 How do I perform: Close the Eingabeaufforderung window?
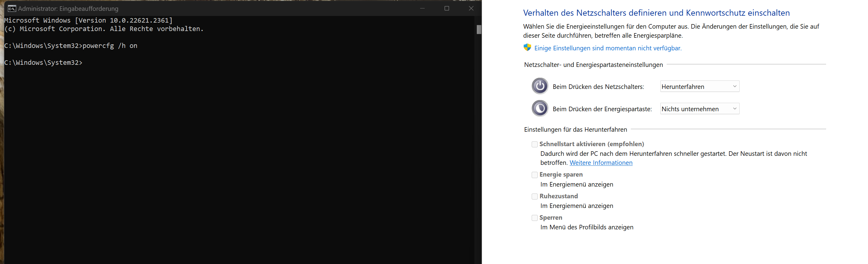pyautogui.click(x=471, y=8)
